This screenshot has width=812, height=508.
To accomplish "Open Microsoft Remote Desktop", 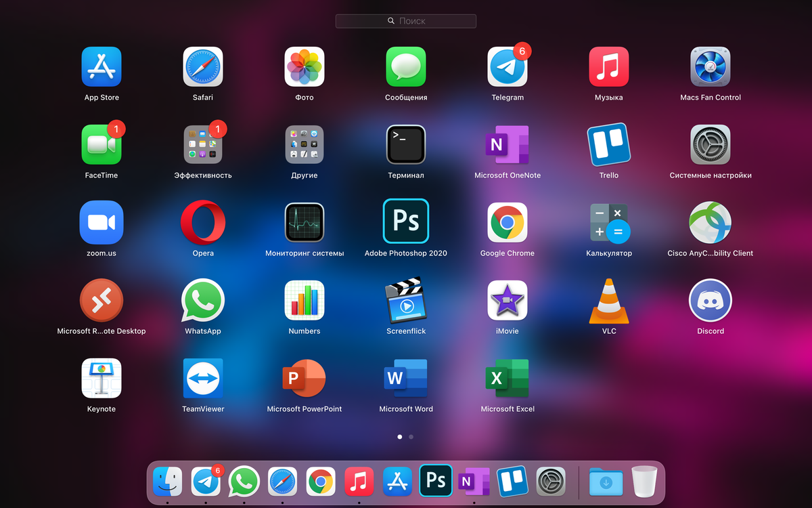I will pos(101,301).
